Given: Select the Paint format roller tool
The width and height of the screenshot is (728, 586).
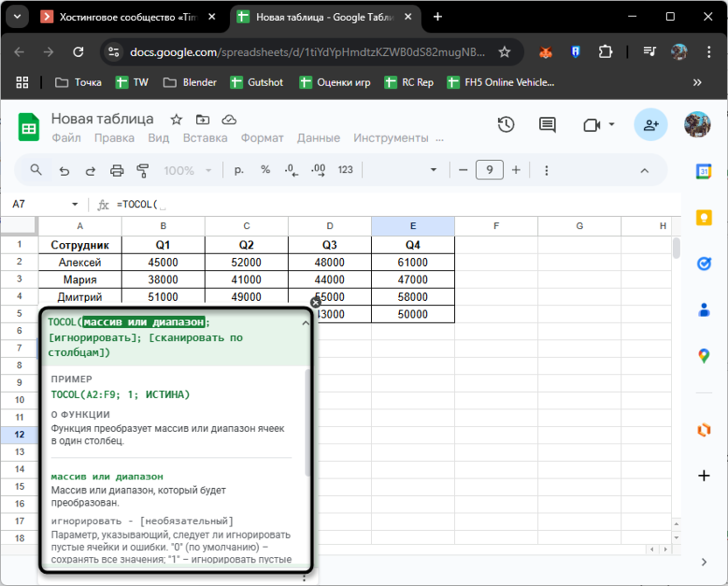Looking at the screenshot, I should pyautogui.click(x=143, y=171).
